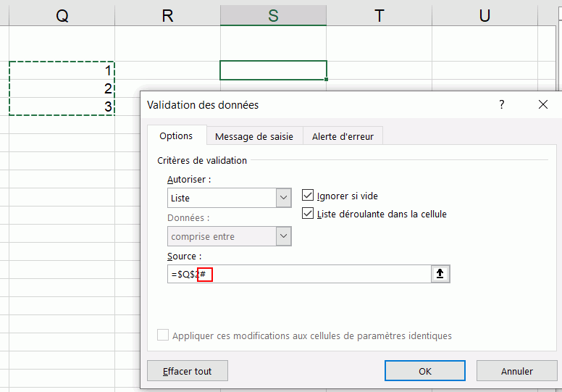Open the Alerte d'erreur tab
562x392 pixels.
(343, 136)
